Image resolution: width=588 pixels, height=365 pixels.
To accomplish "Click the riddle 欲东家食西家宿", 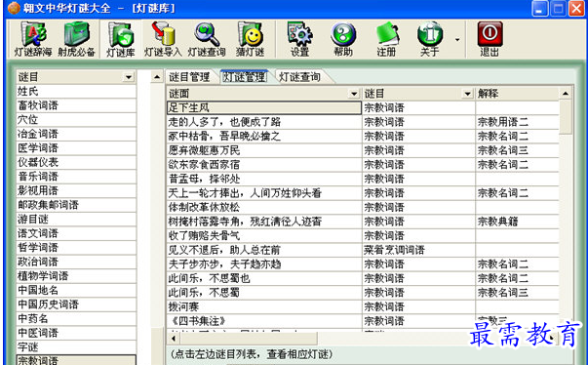I will pyautogui.click(x=264, y=165).
